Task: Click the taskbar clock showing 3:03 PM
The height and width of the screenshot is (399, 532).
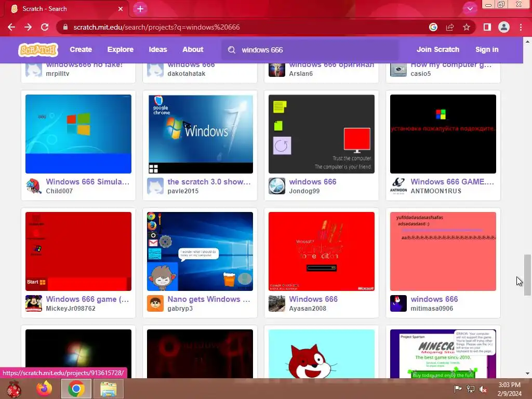Action: click(x=509, y=389)
